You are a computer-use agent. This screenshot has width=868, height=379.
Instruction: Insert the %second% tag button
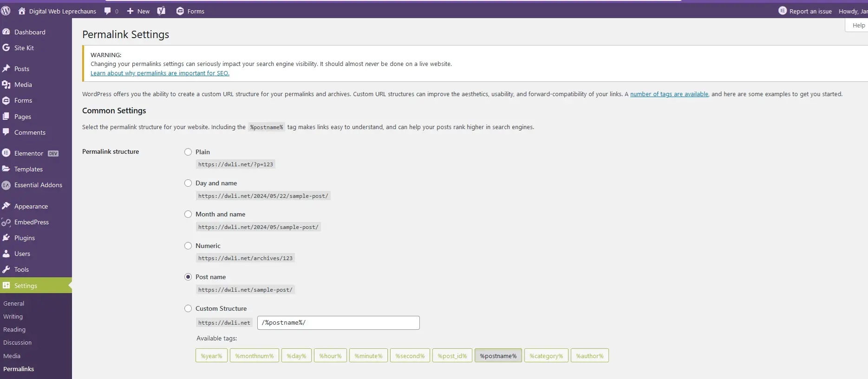point(410,356)
